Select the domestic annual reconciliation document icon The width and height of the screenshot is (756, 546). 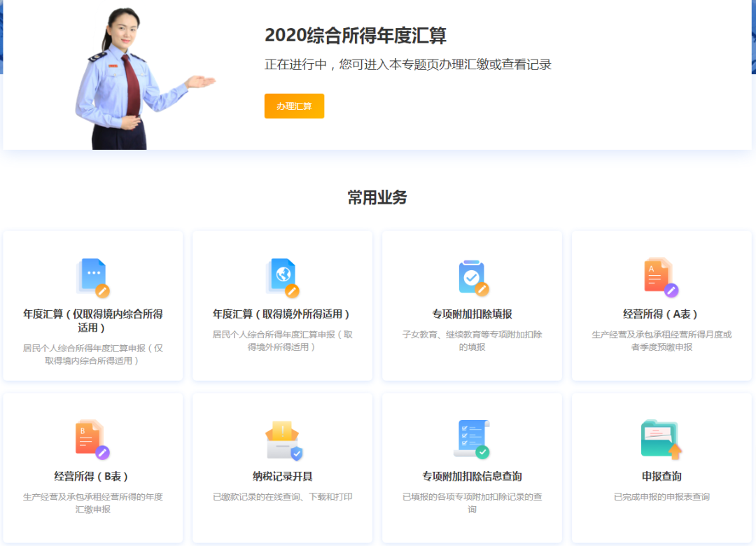click(x=93, y=275)
